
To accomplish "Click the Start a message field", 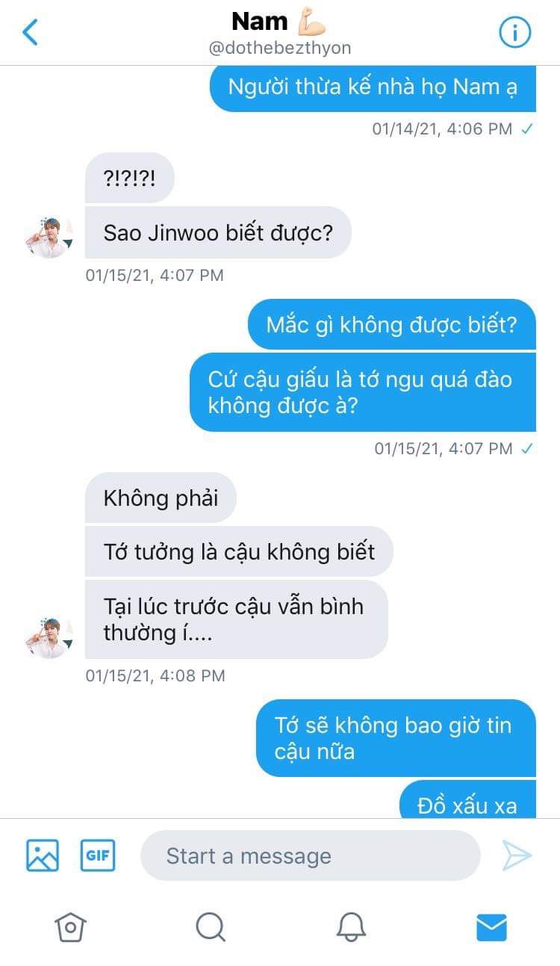I will point(310,855).
